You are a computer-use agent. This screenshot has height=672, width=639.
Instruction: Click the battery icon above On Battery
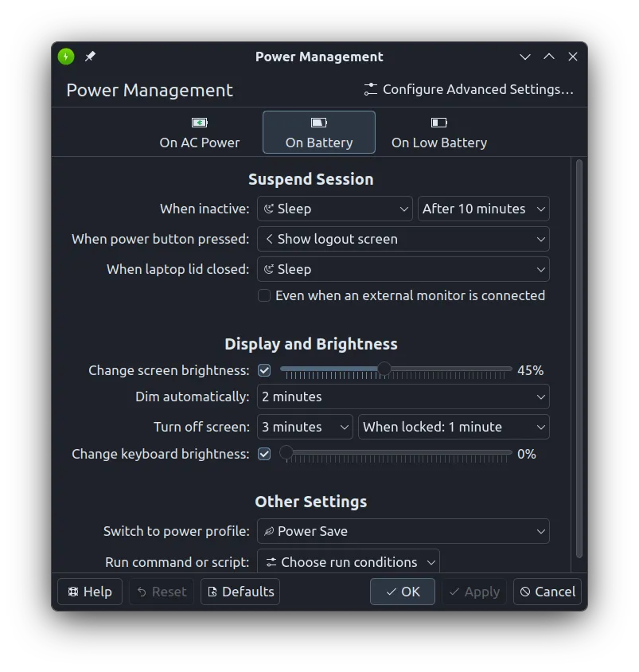(x=319, y=123)
